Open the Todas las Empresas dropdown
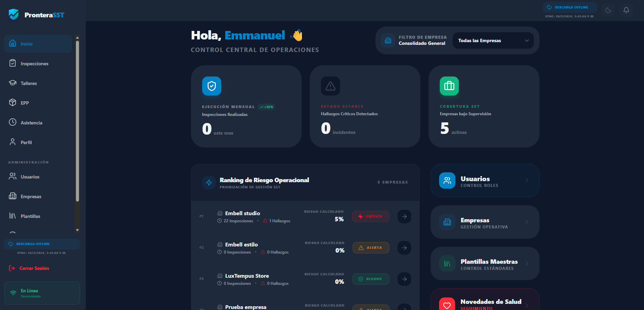This screenshot has width=644, height=310. coord(493,40)
